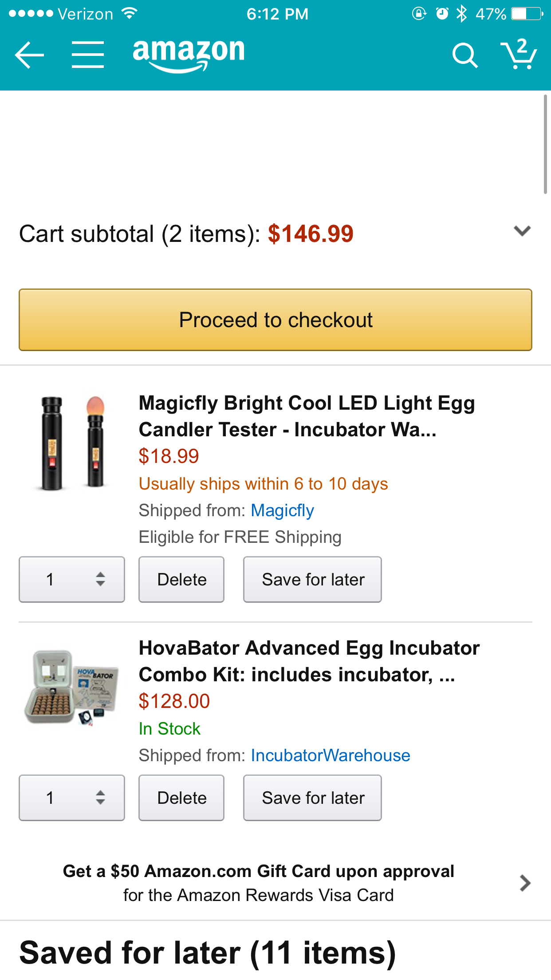Save the HovaBator Incubator for later
The height and width of the screenshot is (980, 551).
312,798
